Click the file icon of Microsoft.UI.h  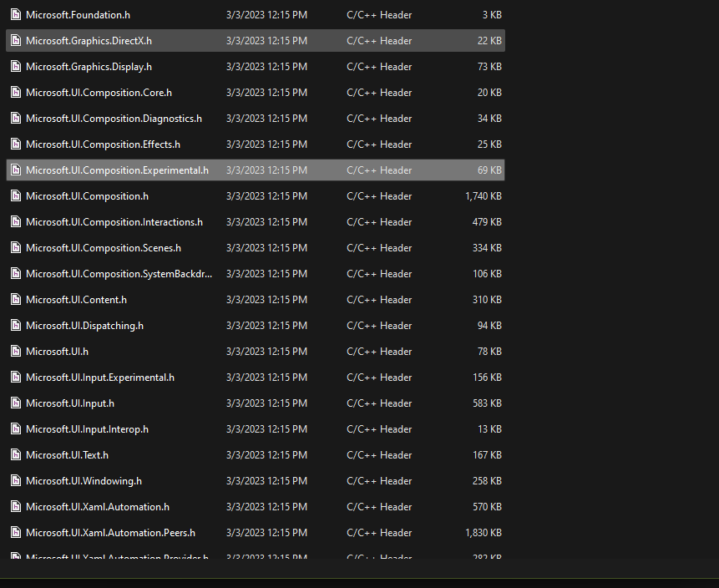pyautogui.click(x=16, y=352)
